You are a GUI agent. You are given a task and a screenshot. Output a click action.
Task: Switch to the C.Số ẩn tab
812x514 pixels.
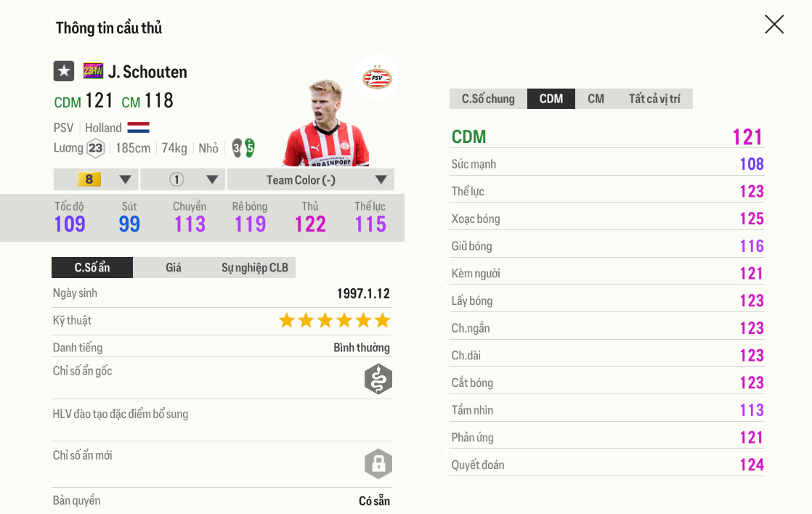92,268
